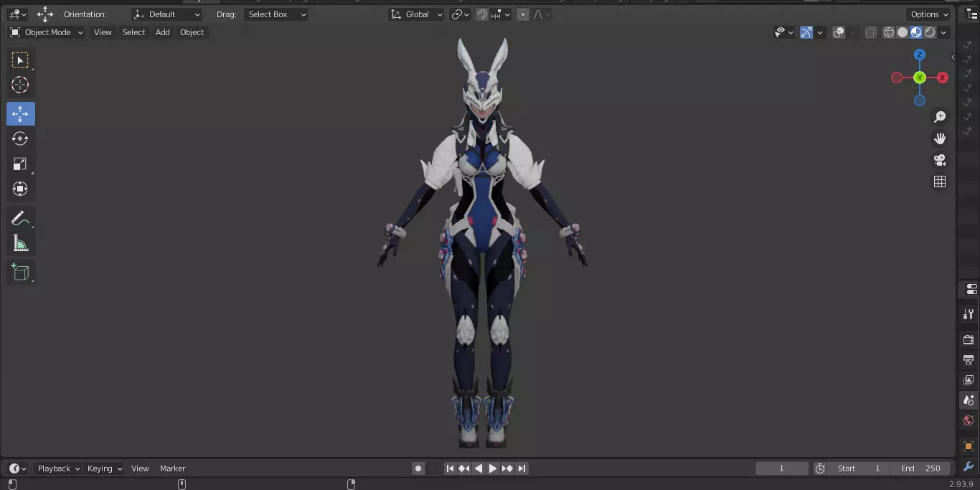Viewport: 980px width, 490px height.
Task: Expand the viewport shading options arrow
Action: point(944,32)
